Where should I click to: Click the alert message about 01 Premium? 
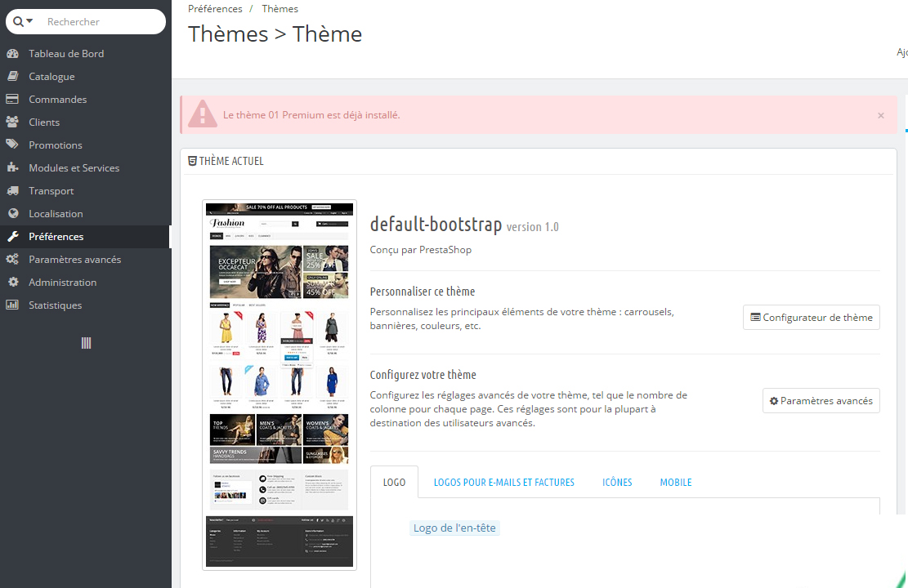click(x=311, y=115)
